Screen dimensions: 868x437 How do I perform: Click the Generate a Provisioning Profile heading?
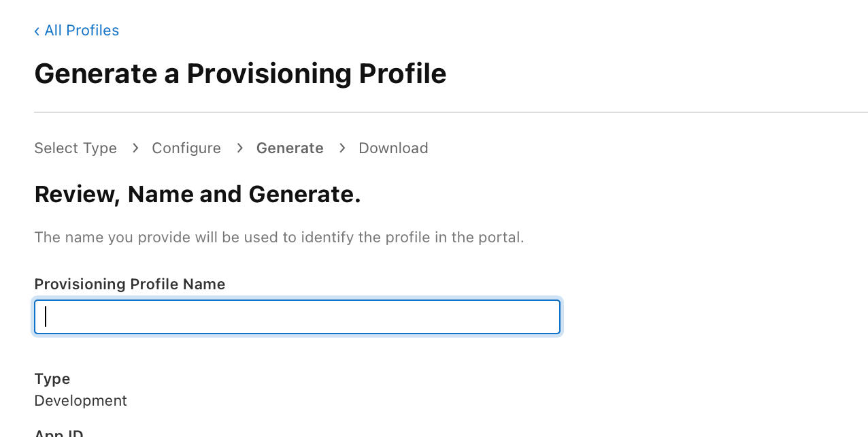240,74
